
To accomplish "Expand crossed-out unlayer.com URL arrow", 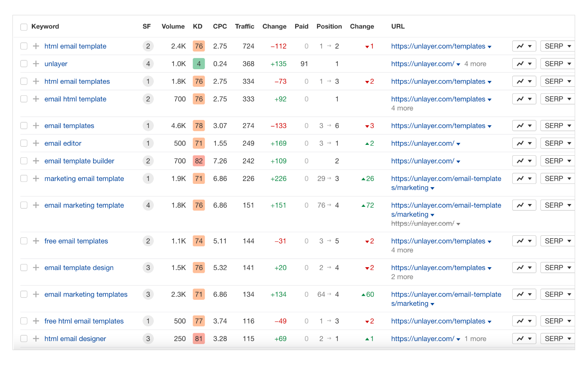I will pyautogui.click(x=458, y=224).
